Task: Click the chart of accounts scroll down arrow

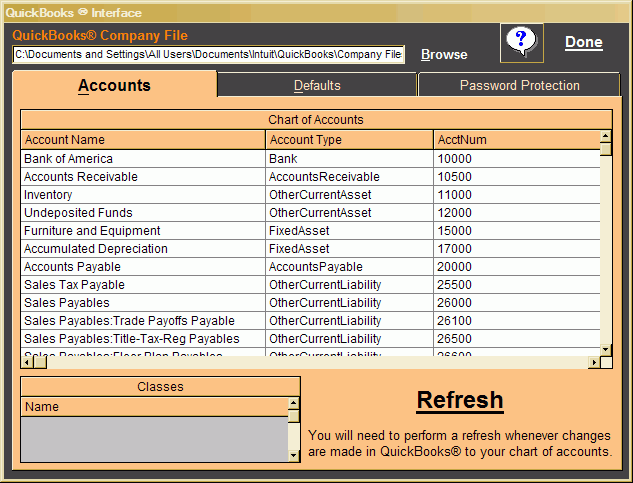Action: click(x=606, y=349)
